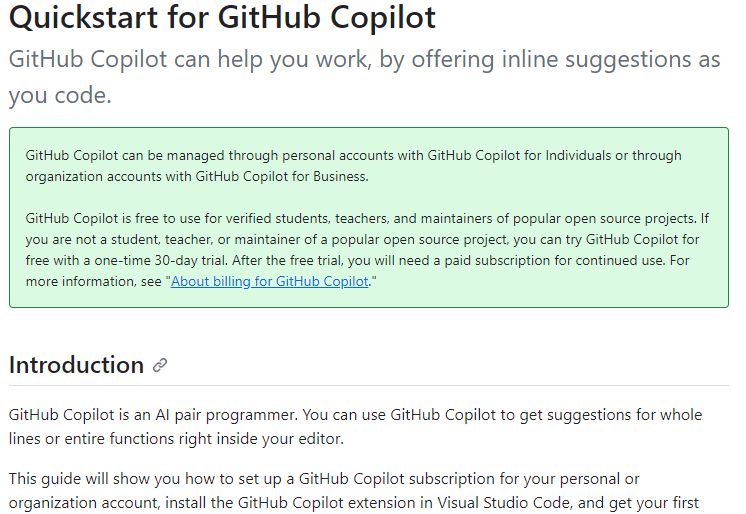
Task: Click the words 'GitHub Copilot for Business' in callout
Action: (x=281, y=177)
